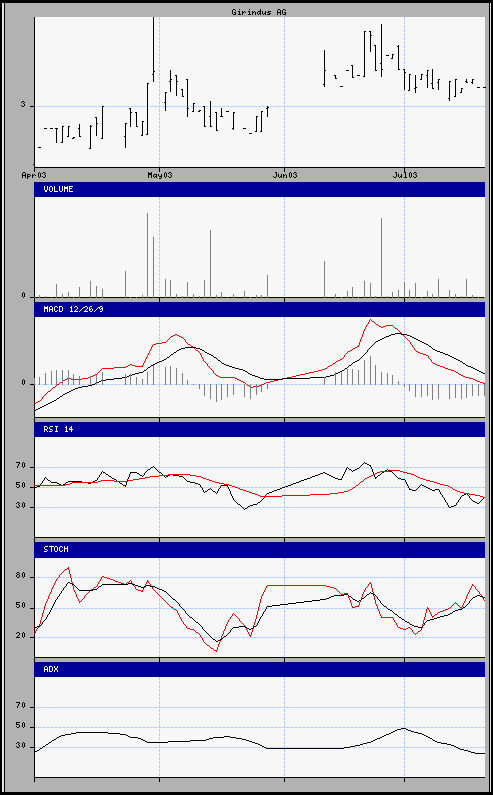Click the ADX peak near Jul03
The height and width of the screenshot is (795, 493).
403,729
